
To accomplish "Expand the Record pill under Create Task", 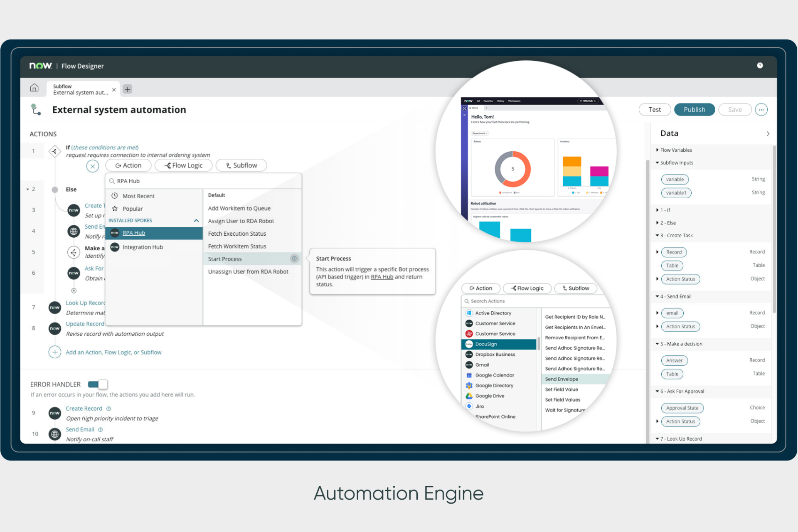I will 657,252.
